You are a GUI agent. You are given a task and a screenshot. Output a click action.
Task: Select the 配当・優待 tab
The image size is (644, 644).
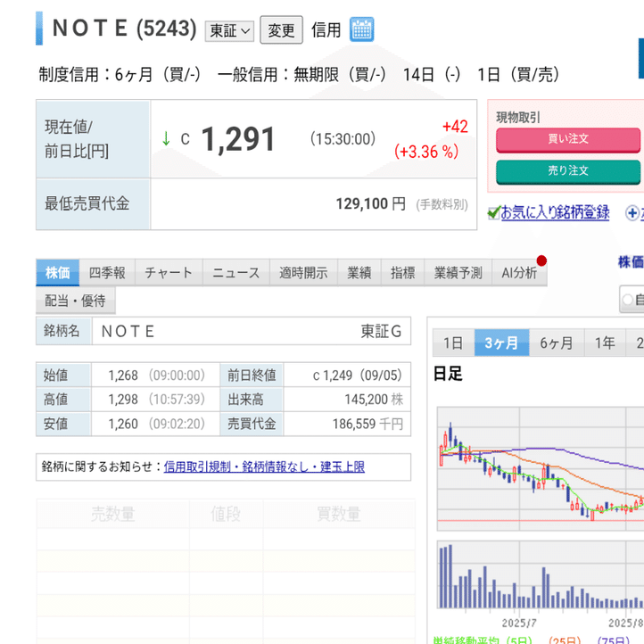coord(75,301)
